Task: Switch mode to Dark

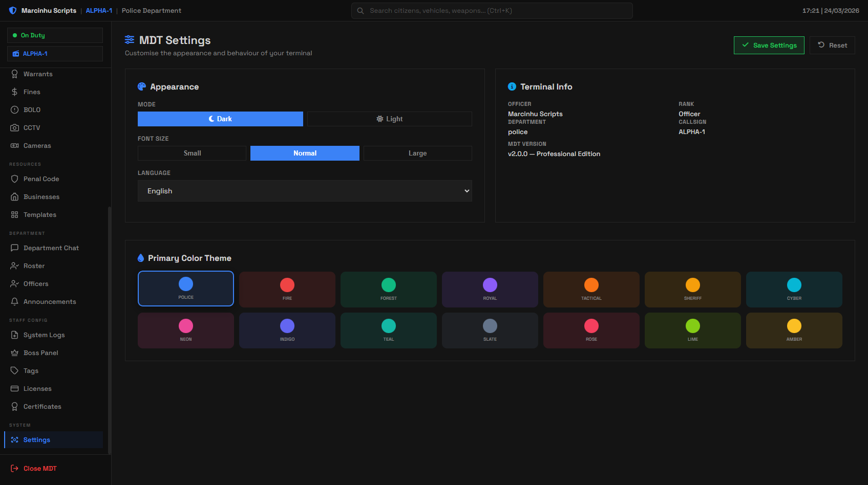Action: pyautogui.click(x=220, y=119)
